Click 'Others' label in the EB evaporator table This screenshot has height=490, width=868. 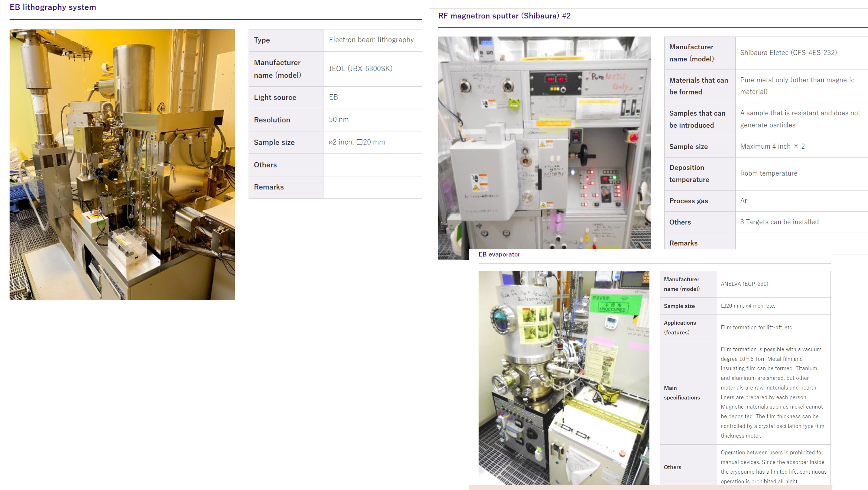pyautogui.click(x=672, y=467)
